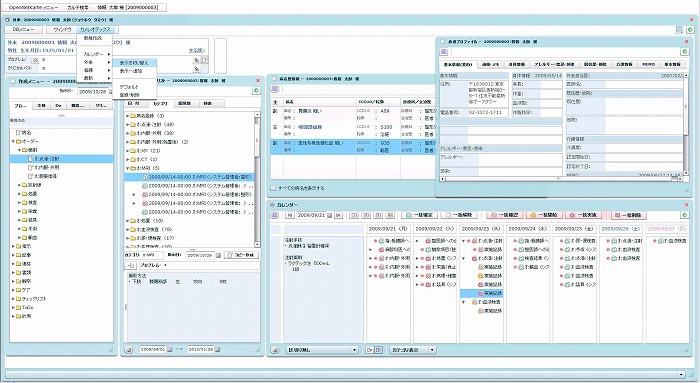Click the purple grid icon in the patient profile window
Image resolution: width=700 pixels, height=383 pixels.
(x=443, y=52)
